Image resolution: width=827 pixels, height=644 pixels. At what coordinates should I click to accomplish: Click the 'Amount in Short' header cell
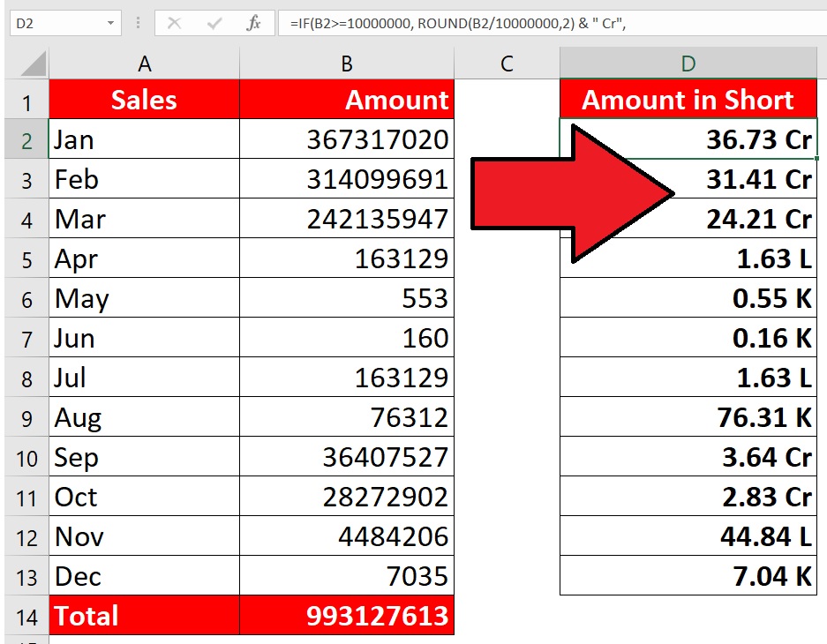click(688, 100)
